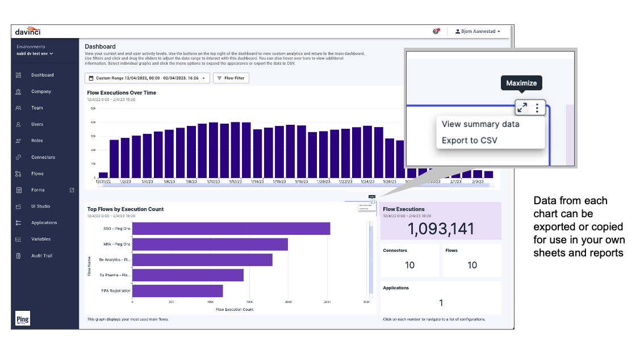644x350 pixels.
Task: Click the help question mark icon
Action: (x=436, y=31)
